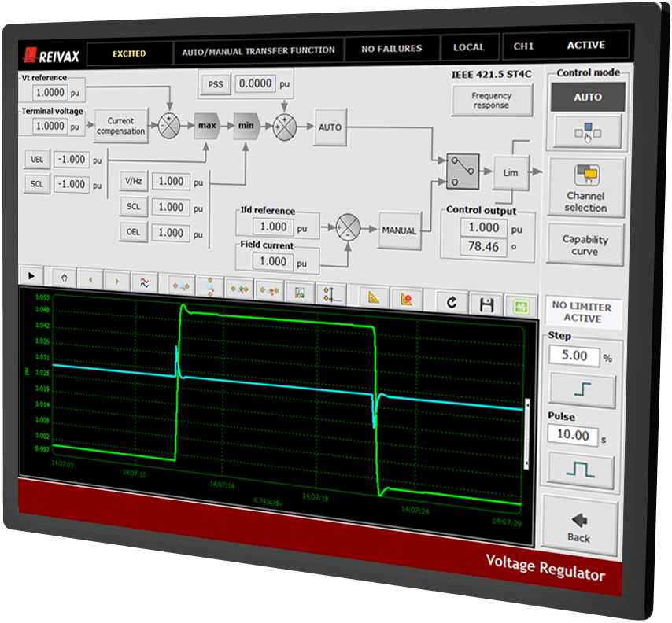Viewport: 672px width, 623px height.
Task: Click the PSS button
Action: [x=216, y=84]
